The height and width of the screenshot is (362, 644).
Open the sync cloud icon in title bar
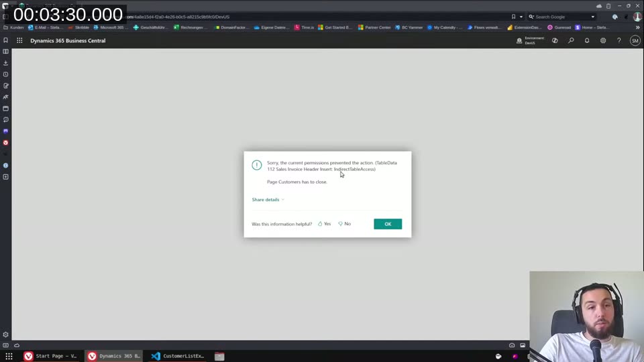click(x=599, y=6)
